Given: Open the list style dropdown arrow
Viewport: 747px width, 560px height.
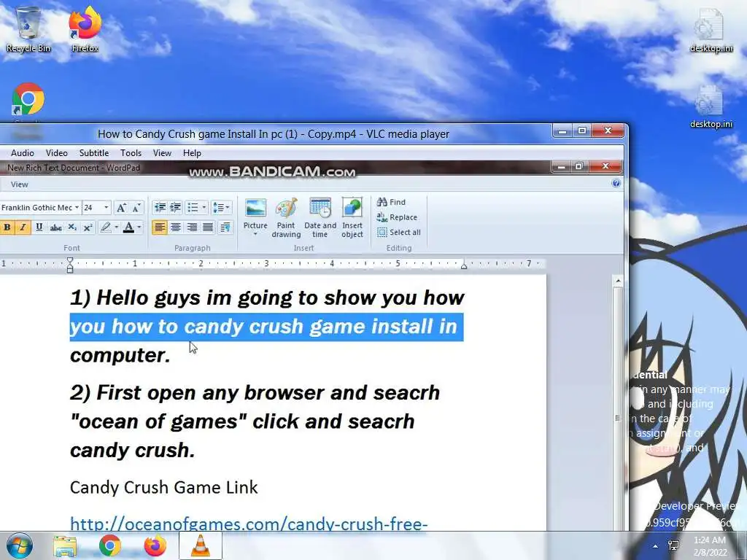Looking at the screenshot, I should pos(204,208).
